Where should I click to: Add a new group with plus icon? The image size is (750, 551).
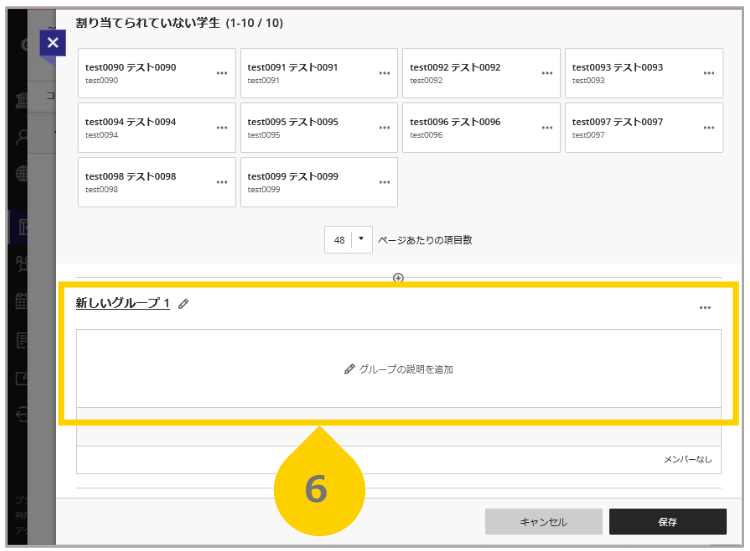coord(398,277)
